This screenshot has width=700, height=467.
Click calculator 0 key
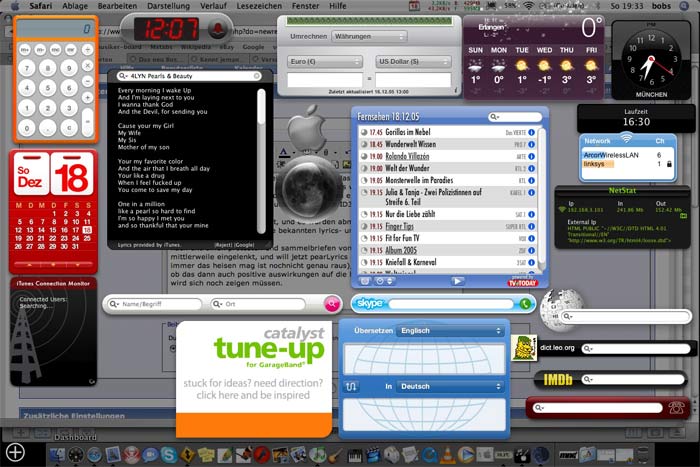[27, 129]
